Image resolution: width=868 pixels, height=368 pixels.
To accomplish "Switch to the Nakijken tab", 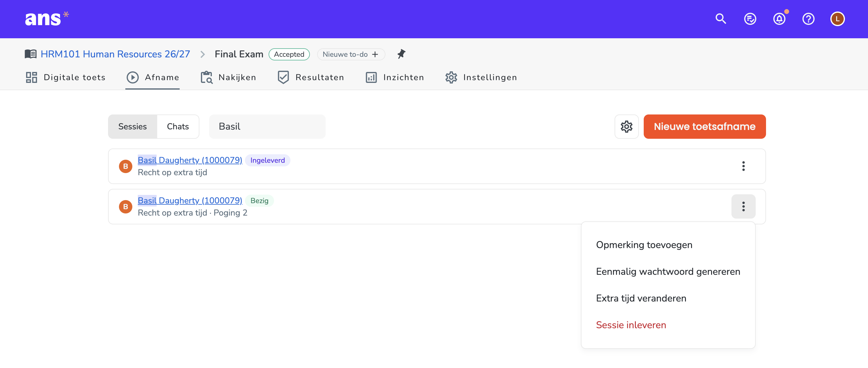I will tap(228, 77).
